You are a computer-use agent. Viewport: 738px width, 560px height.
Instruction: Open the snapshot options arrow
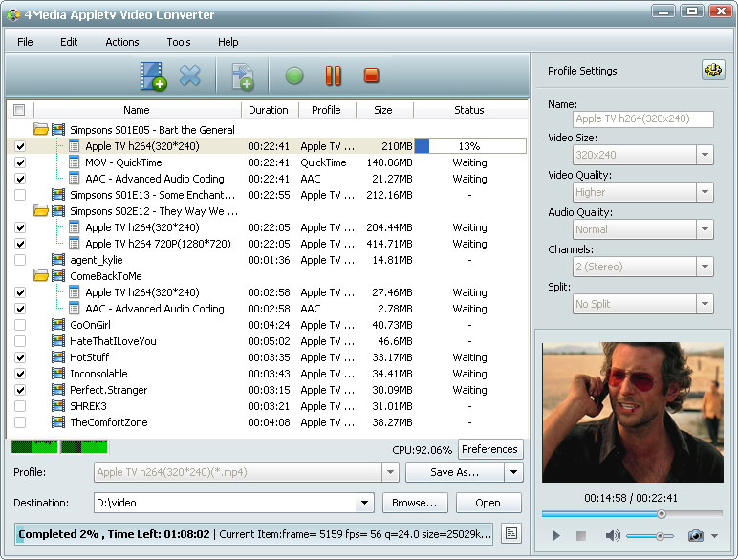pos(714,536)
